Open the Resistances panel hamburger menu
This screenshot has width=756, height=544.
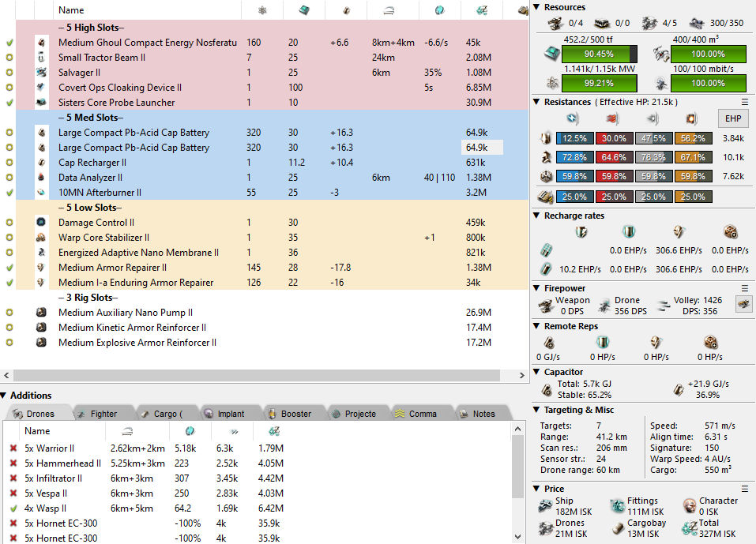(x=744, y=102)
